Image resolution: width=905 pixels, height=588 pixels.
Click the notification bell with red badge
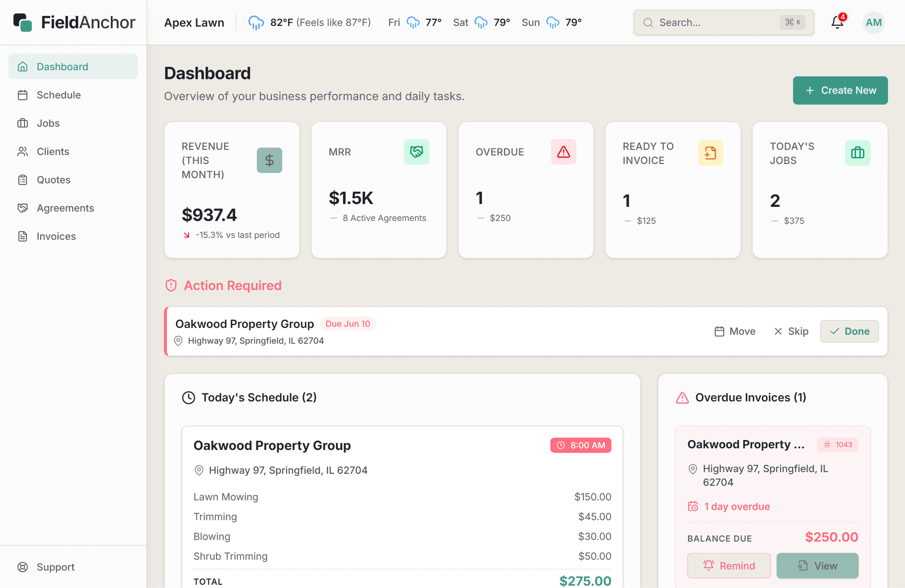837,22
